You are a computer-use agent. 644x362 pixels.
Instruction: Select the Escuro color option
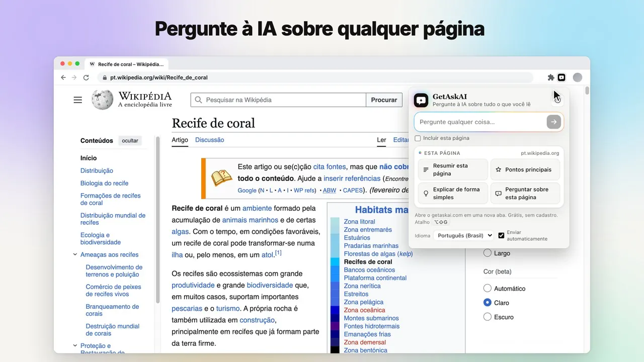point(487,317)
